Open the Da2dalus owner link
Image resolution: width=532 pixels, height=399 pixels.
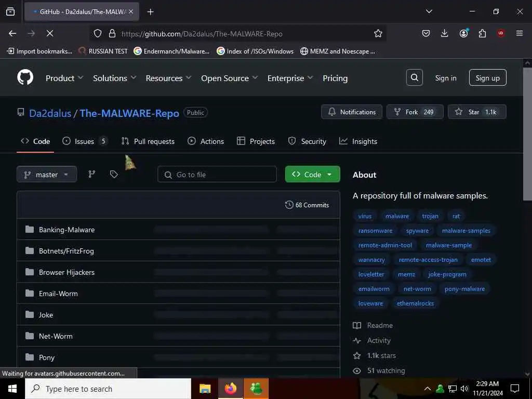(x=50, y=113)
